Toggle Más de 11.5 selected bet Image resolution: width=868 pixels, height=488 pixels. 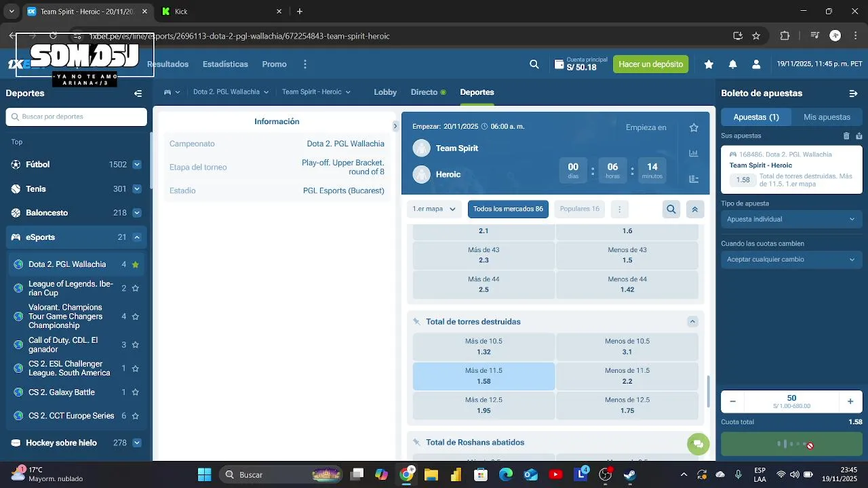pos(484,376)
